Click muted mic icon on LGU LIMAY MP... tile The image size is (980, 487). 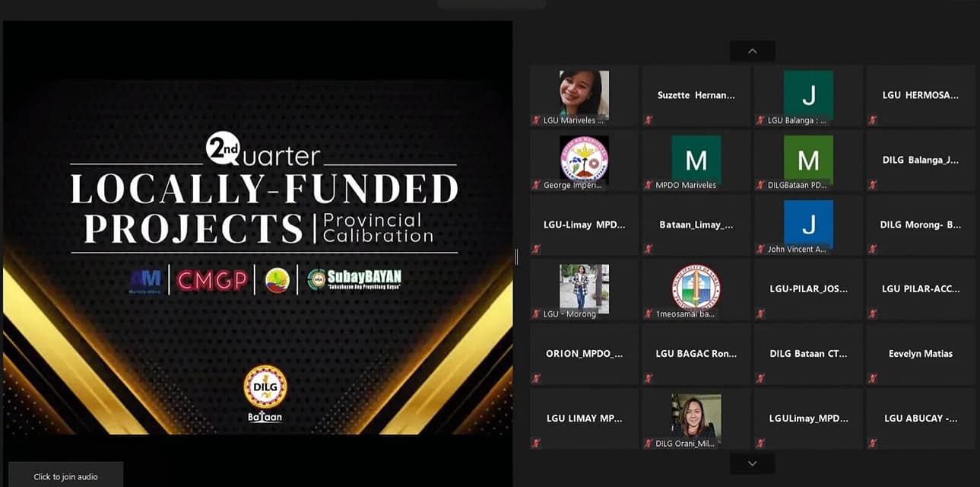tap(537, 443)
